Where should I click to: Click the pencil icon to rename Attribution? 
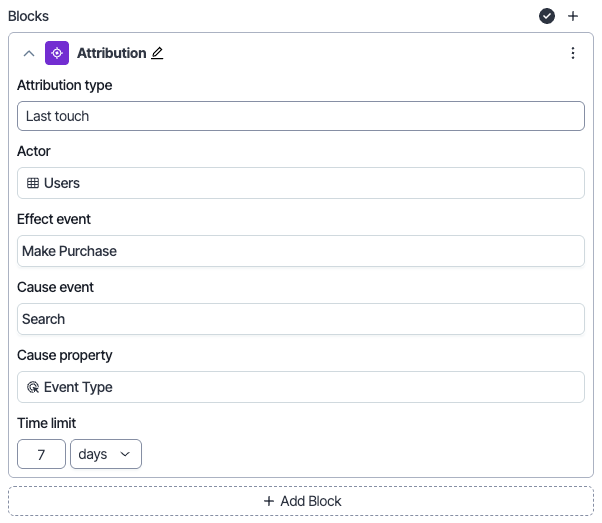tap(157, 53)
